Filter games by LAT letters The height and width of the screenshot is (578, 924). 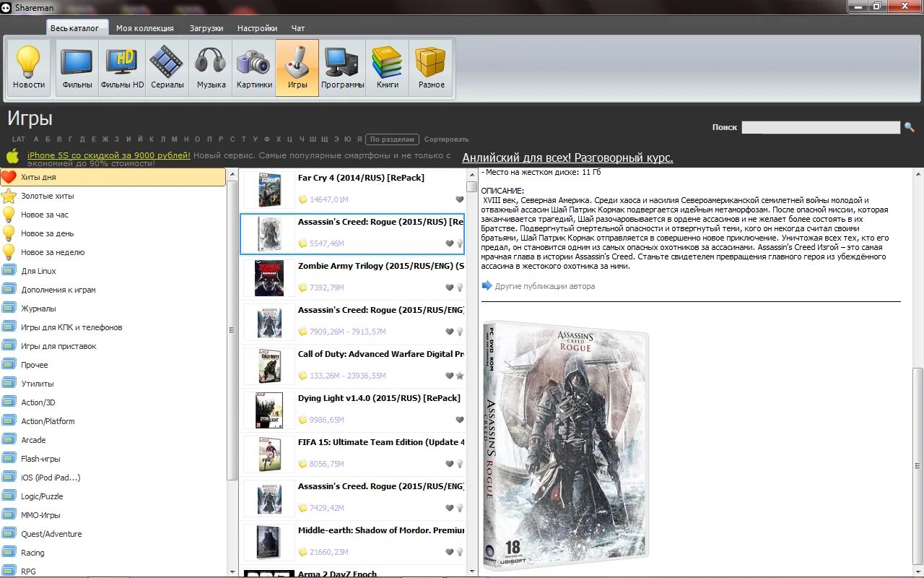click(19, 139)
